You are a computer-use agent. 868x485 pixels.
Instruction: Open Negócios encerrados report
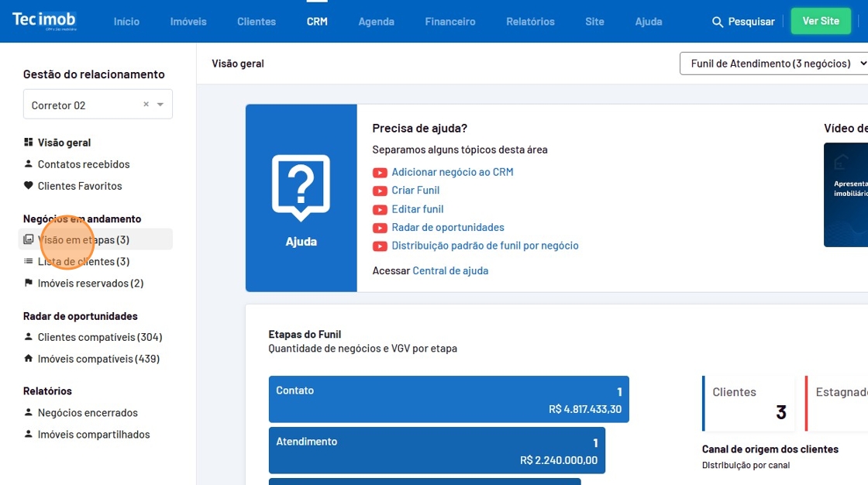(x=88, y=413)
